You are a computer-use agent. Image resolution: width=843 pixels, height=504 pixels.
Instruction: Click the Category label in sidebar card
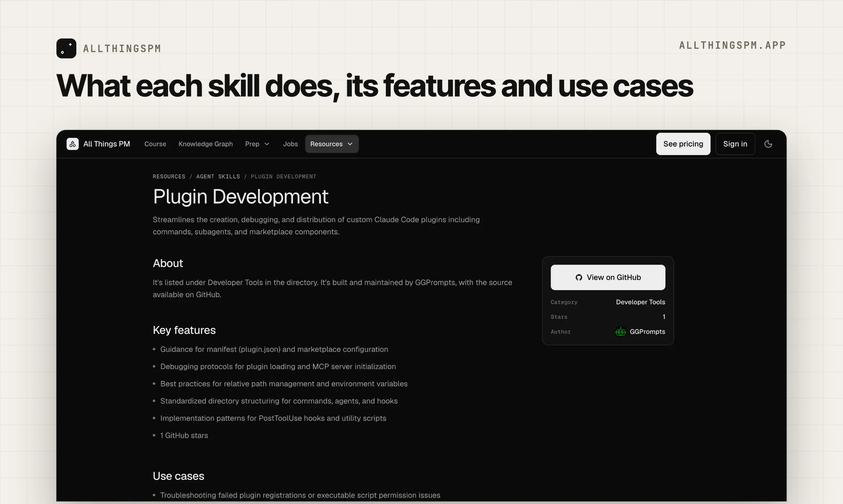[564, 302]
